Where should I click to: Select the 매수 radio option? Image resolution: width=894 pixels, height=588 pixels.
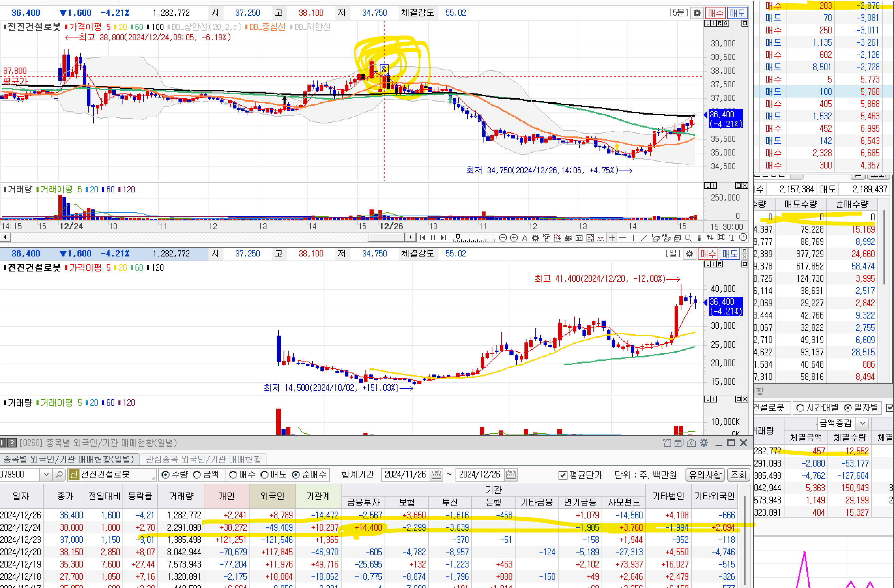(233, 475)
